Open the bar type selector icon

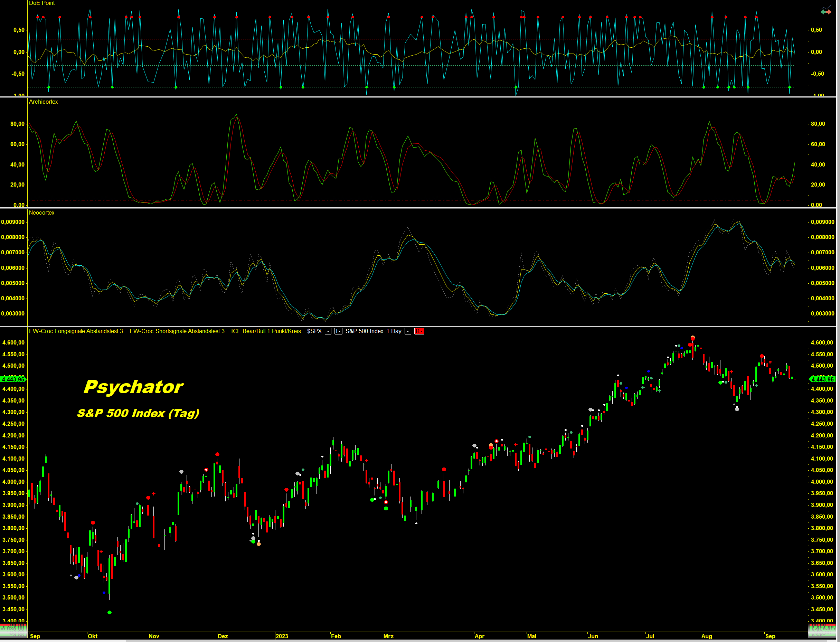point(338,331)
